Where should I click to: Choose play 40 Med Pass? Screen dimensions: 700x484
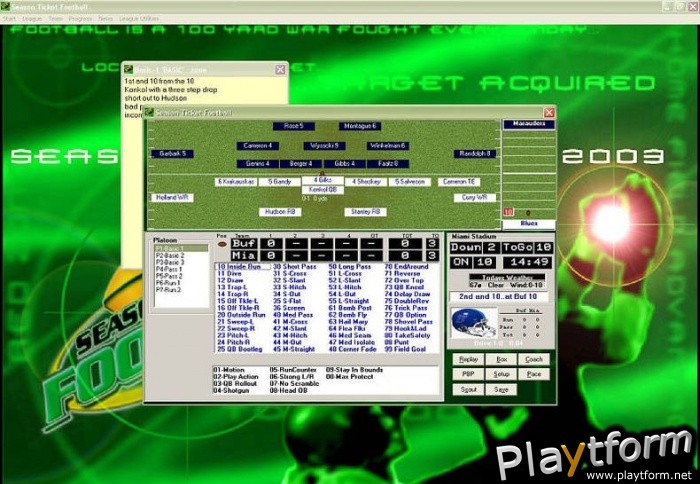[x=293, y=315]
